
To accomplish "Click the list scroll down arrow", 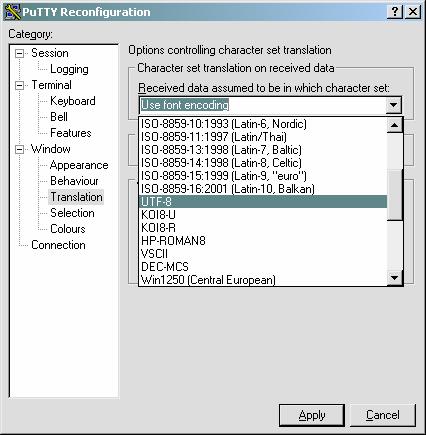I will 395,278.
